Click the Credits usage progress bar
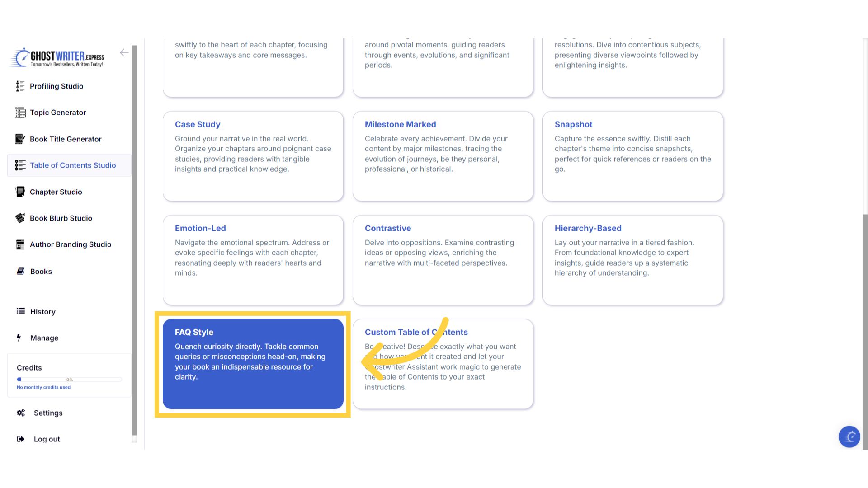The height and width of the screenshot is (488, 868). point(69,380)
